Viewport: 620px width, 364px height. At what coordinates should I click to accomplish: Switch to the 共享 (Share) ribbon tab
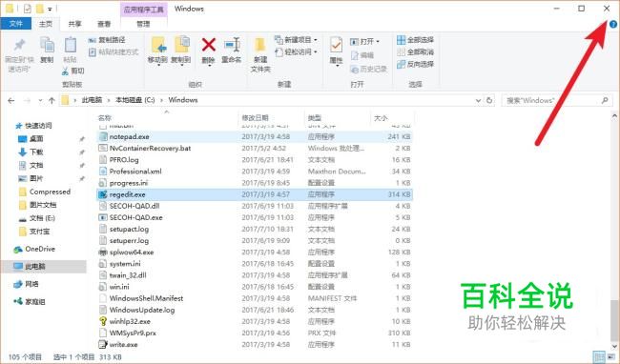pos(74,24)
